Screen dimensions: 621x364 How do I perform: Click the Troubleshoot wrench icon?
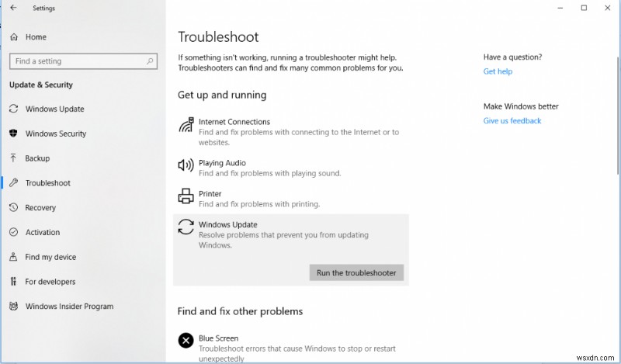coord(13,182)
